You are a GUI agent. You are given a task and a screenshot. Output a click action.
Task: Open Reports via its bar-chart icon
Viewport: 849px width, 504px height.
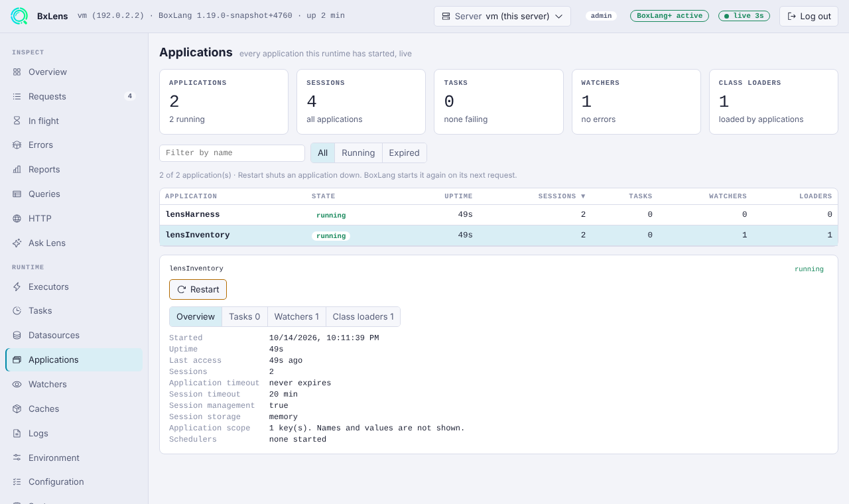(x=17, y=169)
